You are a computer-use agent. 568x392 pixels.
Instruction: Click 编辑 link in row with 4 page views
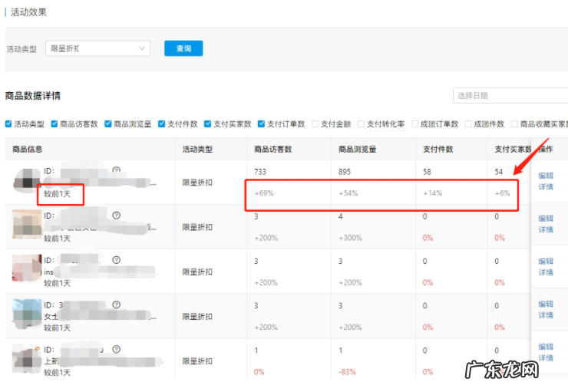coord(546,219)
